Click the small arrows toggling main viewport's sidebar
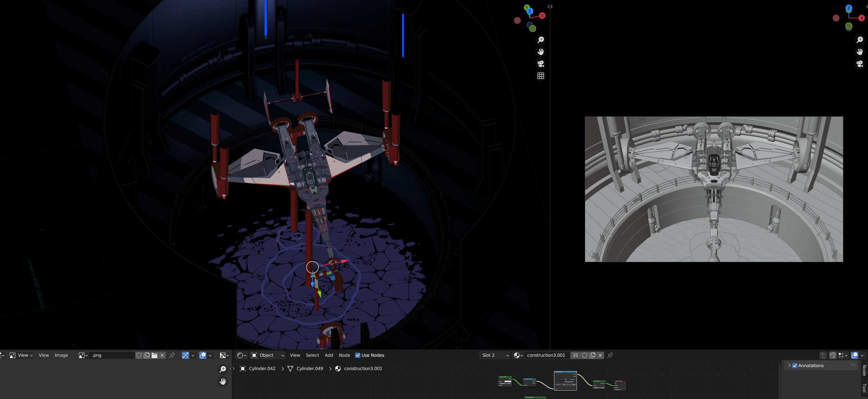The width and height of the screenshot is (868, 399). pyautogui.click(x=550, y=7)
